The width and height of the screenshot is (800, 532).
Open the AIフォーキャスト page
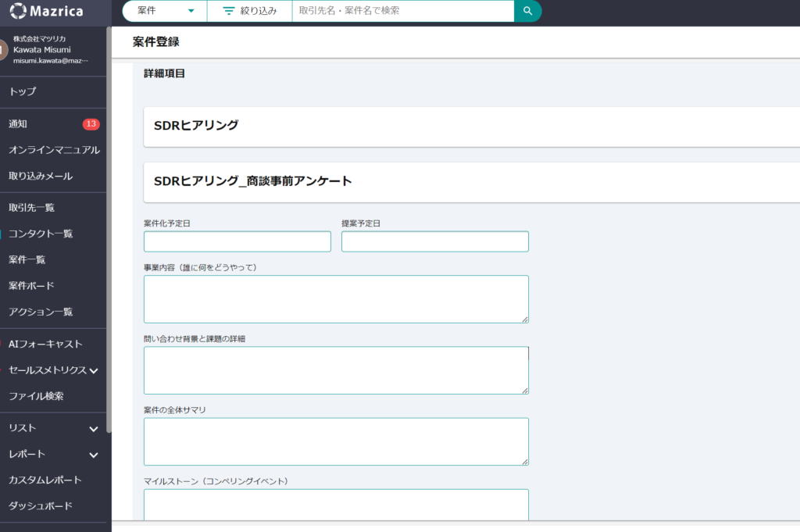45,344
